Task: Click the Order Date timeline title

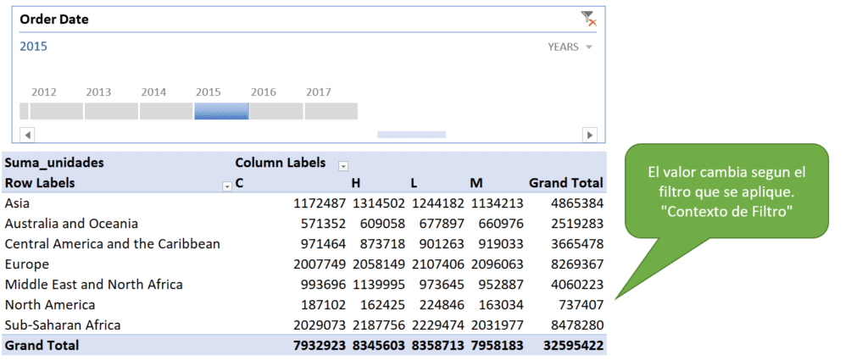Action: (x=54, y=19)
